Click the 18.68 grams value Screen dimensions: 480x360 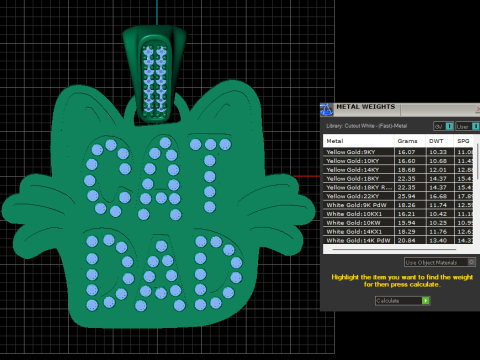click(x=406, y=170)
